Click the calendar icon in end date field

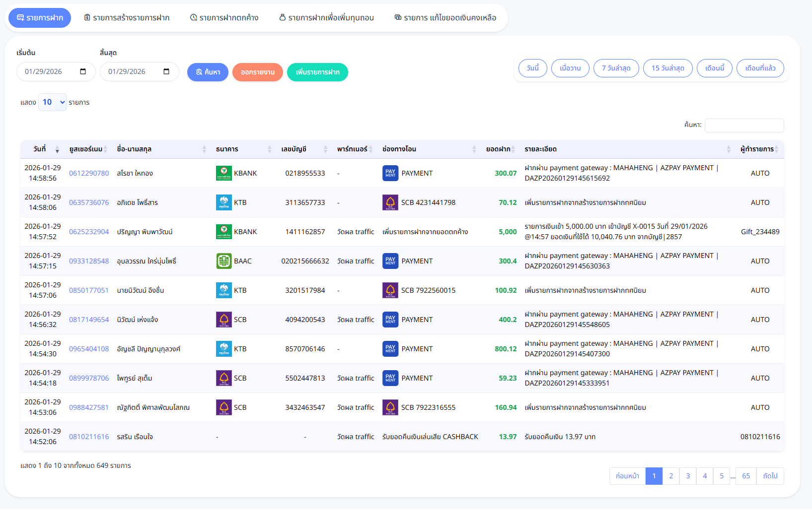[166, 71]
